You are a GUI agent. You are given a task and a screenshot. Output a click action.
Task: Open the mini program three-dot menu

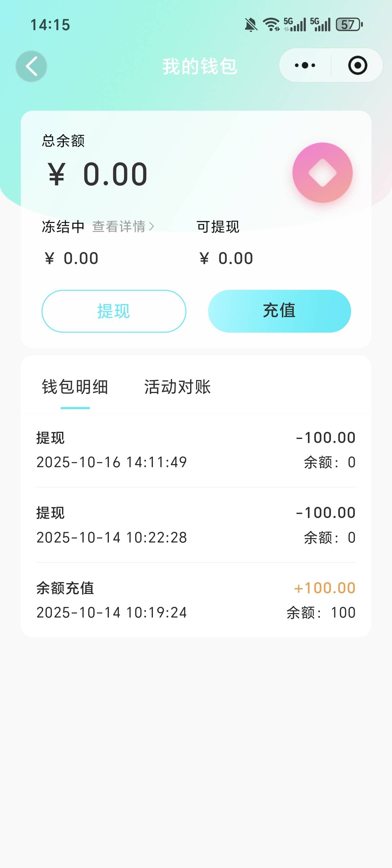click(305, 65)
